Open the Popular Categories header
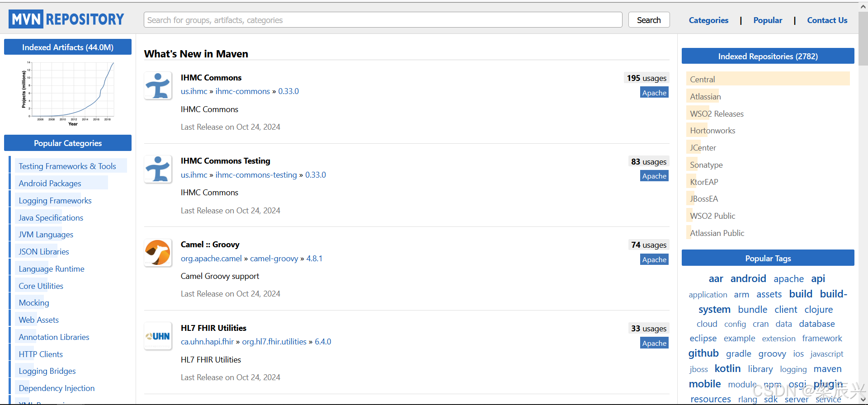This screenshot has height=405, width=868. click(68, 143)
